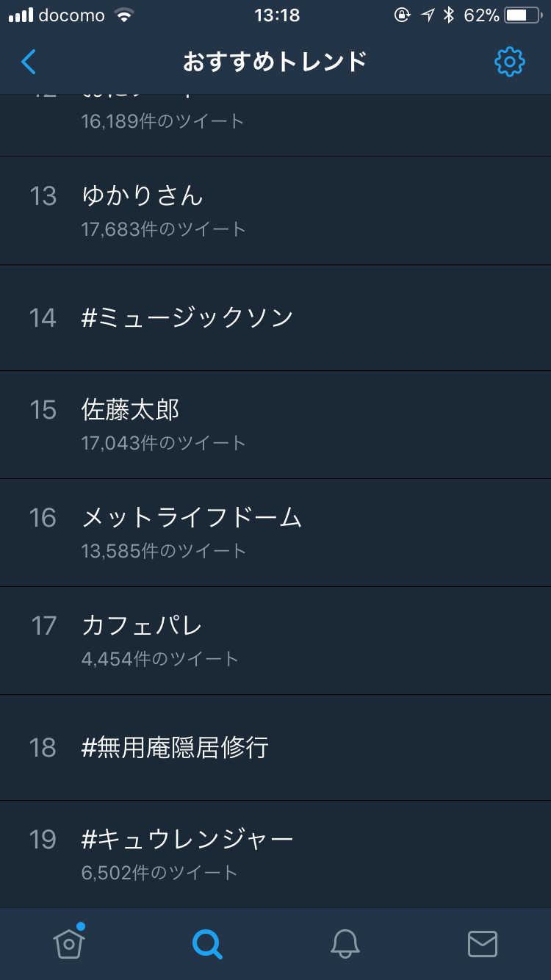The image size is (551, 980).
Task: Open the ゆかりさん trend
Action: click(143, 196)
